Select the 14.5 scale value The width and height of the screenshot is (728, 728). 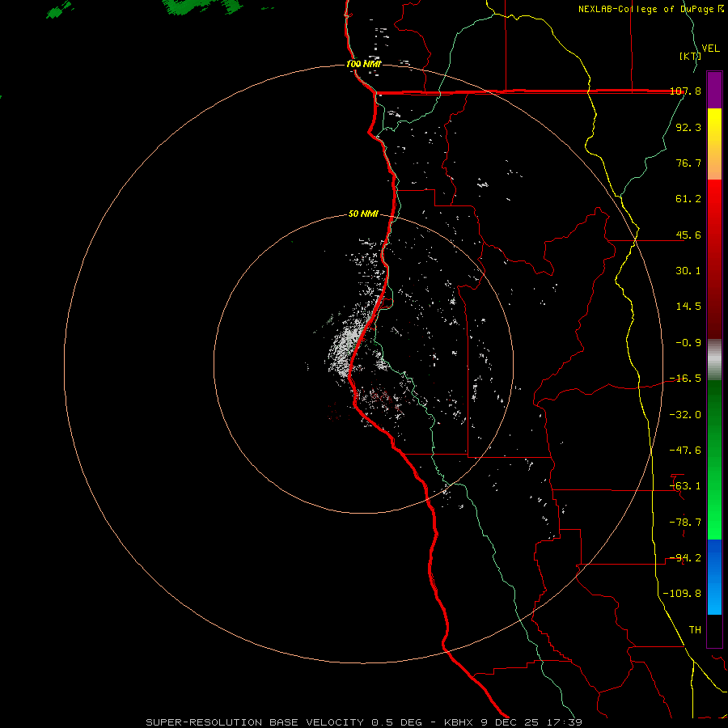pos(688,307)
